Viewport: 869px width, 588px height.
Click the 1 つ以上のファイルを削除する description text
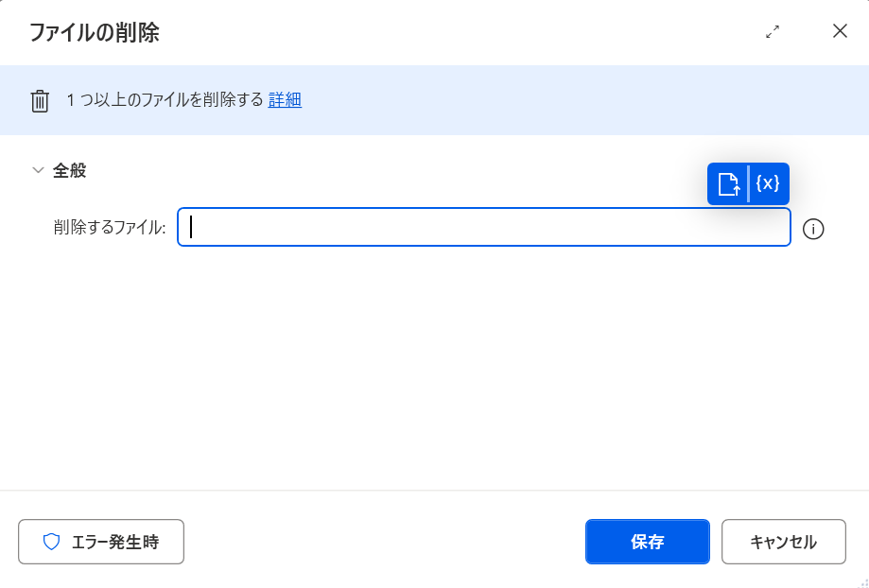(165, 100)
